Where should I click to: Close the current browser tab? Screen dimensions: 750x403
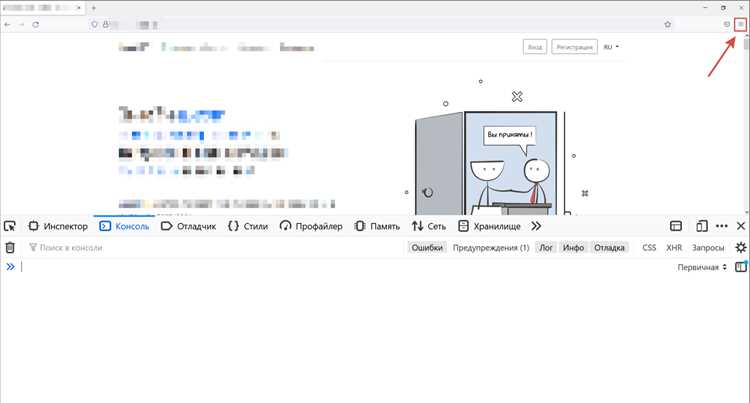click(79, 8)
